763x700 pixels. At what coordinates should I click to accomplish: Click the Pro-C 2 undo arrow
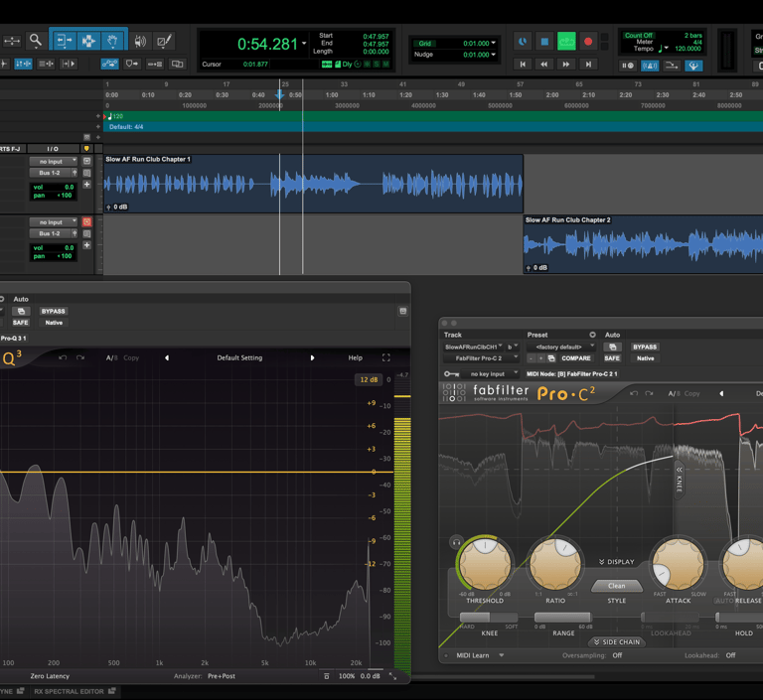[634, 393]
